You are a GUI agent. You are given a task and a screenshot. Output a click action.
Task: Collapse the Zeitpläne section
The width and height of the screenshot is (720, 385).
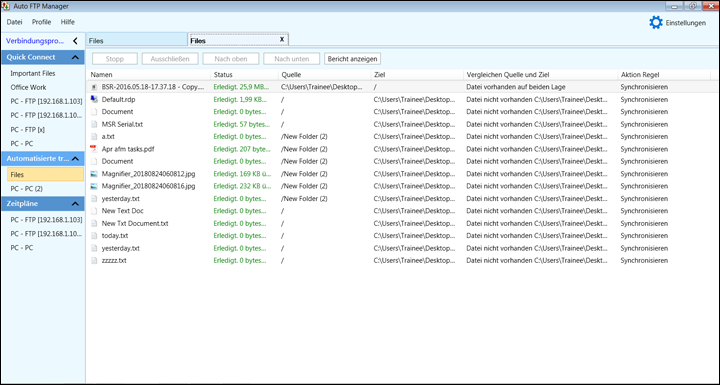pos(75,204)
